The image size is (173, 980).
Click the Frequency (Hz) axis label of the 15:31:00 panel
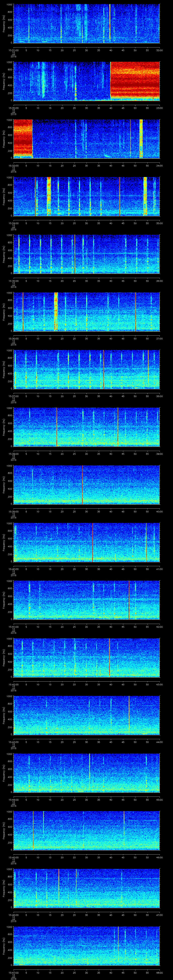pos(4,24)
